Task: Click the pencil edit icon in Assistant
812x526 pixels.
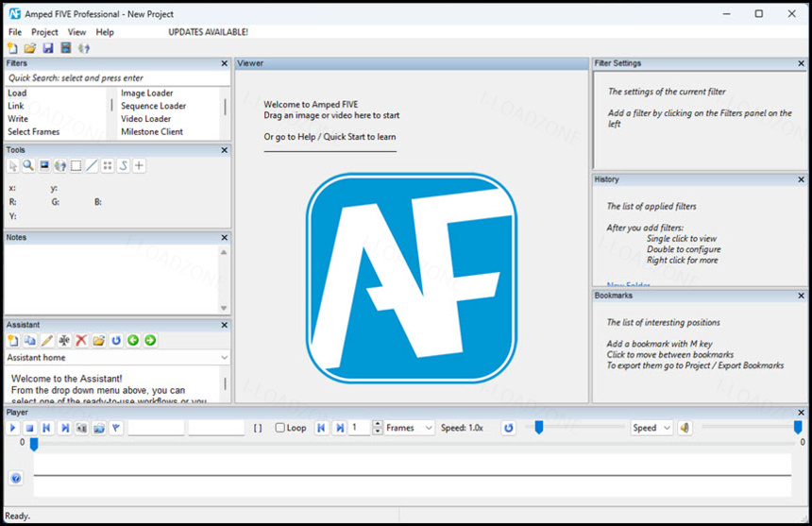Action: 47,340
